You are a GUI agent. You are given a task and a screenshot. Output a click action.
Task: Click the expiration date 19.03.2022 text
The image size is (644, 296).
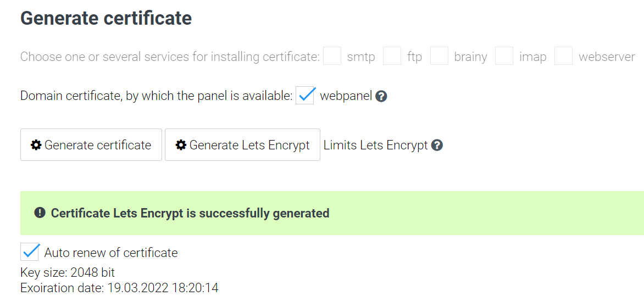point(120,288)
